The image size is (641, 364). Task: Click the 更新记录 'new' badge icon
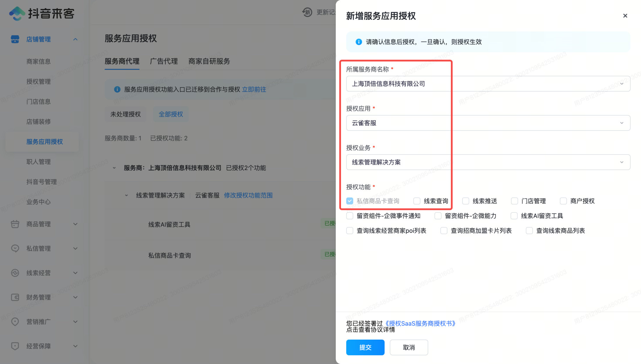(307, 12)
